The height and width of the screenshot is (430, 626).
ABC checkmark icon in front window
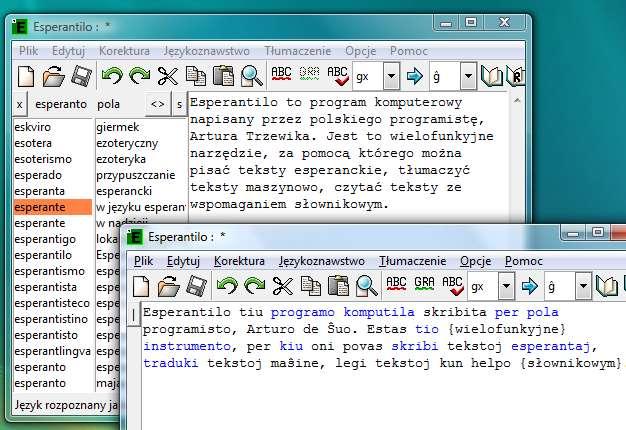click(453, 286)
